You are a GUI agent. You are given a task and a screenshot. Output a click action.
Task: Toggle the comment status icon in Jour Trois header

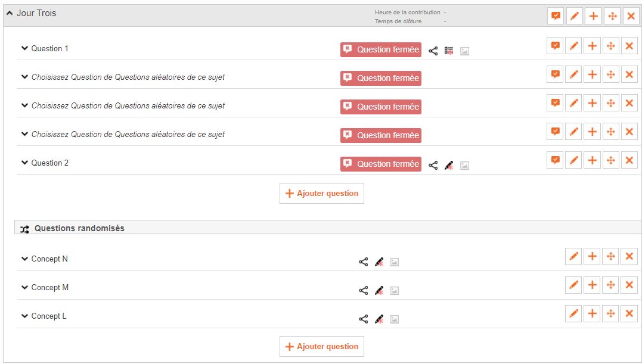(556, 16)
